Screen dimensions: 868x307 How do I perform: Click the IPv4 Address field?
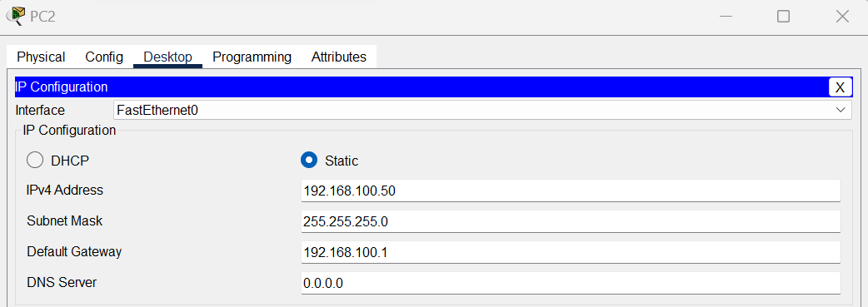(x=571, y=191)
